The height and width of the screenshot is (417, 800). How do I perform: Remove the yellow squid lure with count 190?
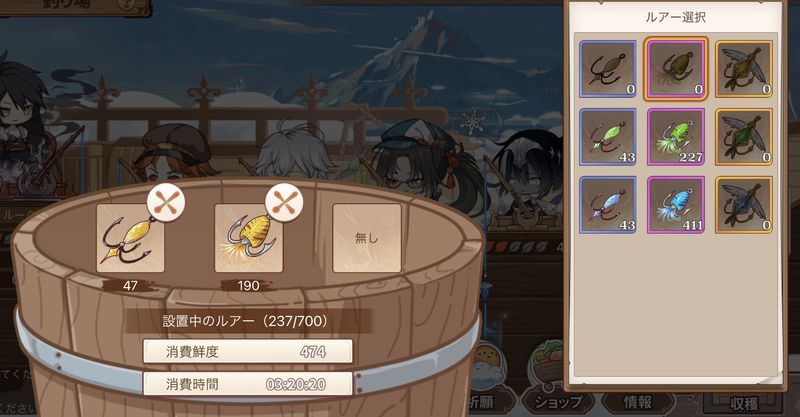pyautogui.click(x=284, y=203)
